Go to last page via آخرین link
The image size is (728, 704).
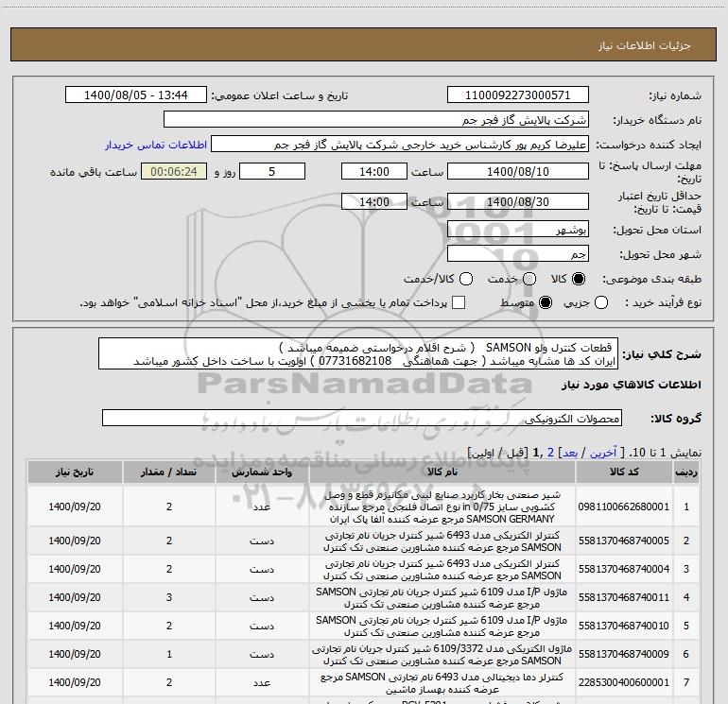[602, 453]
